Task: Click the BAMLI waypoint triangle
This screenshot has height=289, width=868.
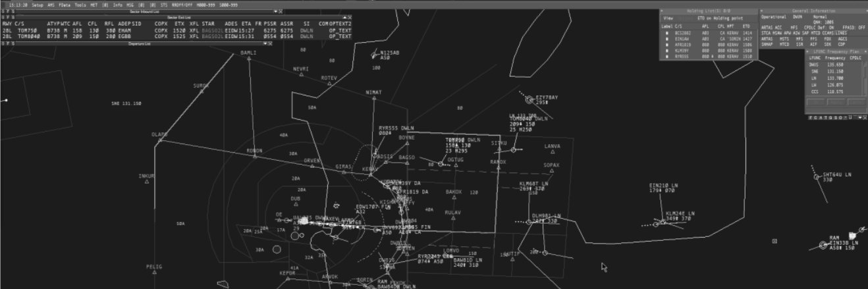Action: click(248, 58)
